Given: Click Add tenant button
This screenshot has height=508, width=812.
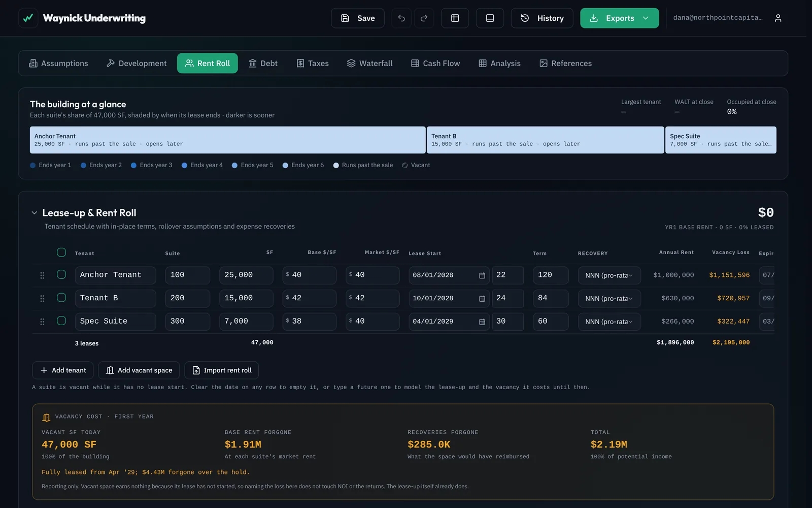Looking at the screenshot, I should 63,370.
